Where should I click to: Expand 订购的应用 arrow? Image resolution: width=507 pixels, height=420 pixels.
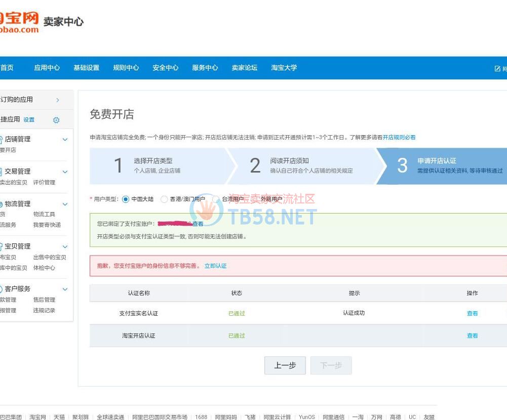coord(58,100)
